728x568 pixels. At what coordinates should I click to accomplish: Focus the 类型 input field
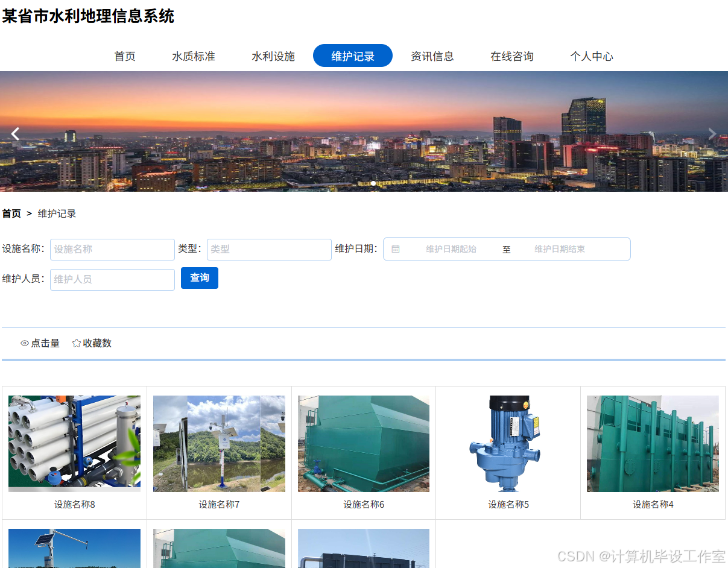click(x=269, y=250)
